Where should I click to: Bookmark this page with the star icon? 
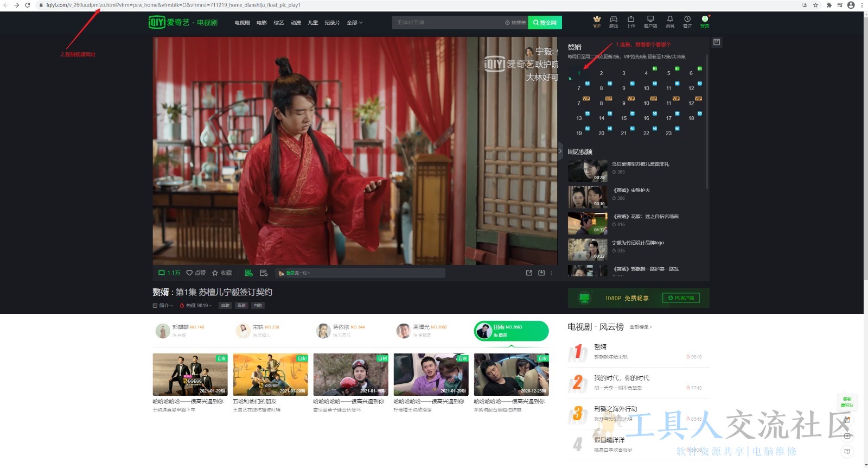click(815, 5)
